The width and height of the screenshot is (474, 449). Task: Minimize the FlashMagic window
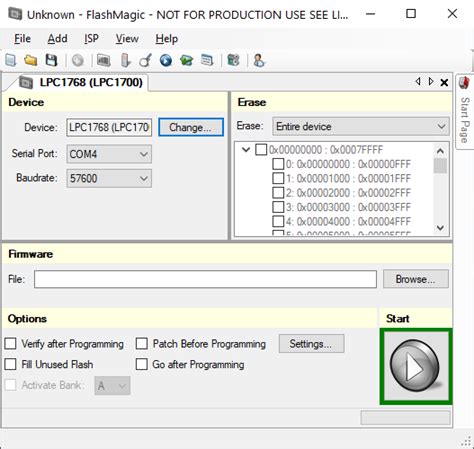370,14
